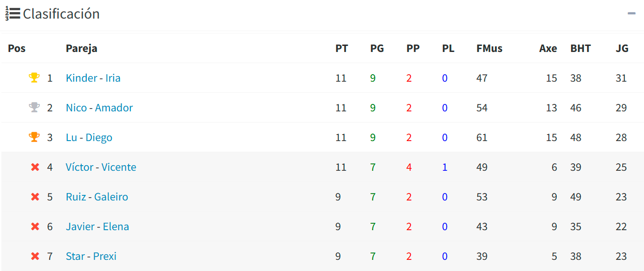Click the Pareja column header
Image resolution: width=644 pixels, height=271 pixels.
[81, 48]
